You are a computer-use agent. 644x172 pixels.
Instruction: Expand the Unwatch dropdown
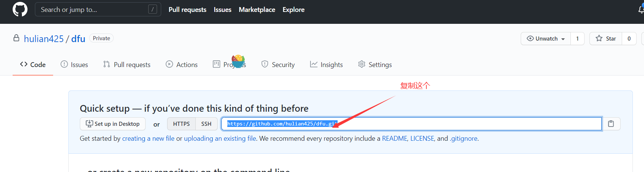[x=546, y=38]
